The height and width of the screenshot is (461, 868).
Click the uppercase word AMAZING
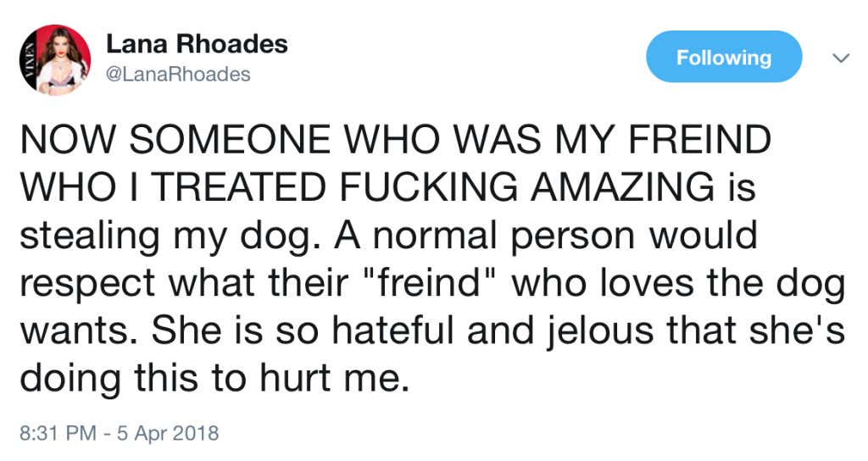(x=622, y=187)
